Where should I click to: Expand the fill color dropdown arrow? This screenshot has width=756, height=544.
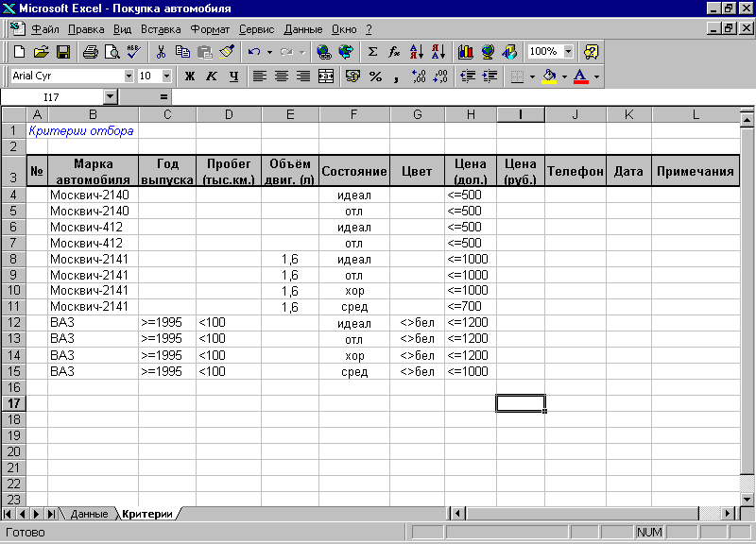coord(564,76)
